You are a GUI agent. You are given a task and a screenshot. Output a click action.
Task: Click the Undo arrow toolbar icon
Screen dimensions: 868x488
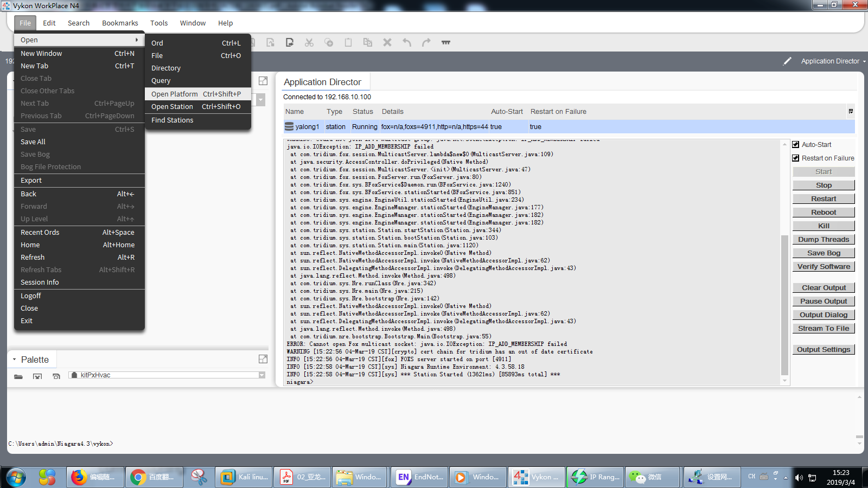point(407,42)
